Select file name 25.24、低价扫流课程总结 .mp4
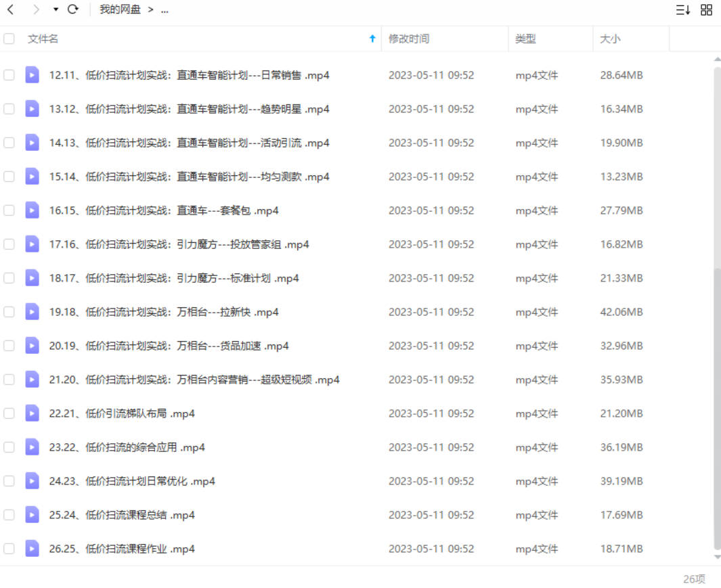Image resolution: width=721 pixels, height=588 pixels. (122, 515)
